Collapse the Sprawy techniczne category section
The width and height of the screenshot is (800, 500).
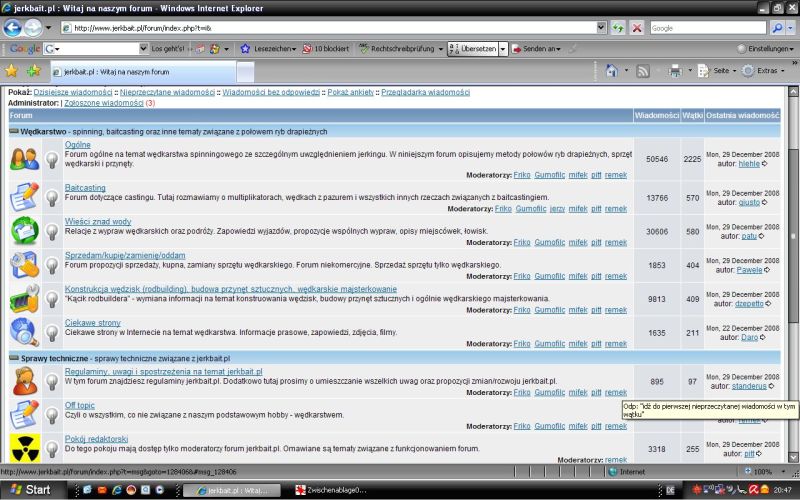14,357
